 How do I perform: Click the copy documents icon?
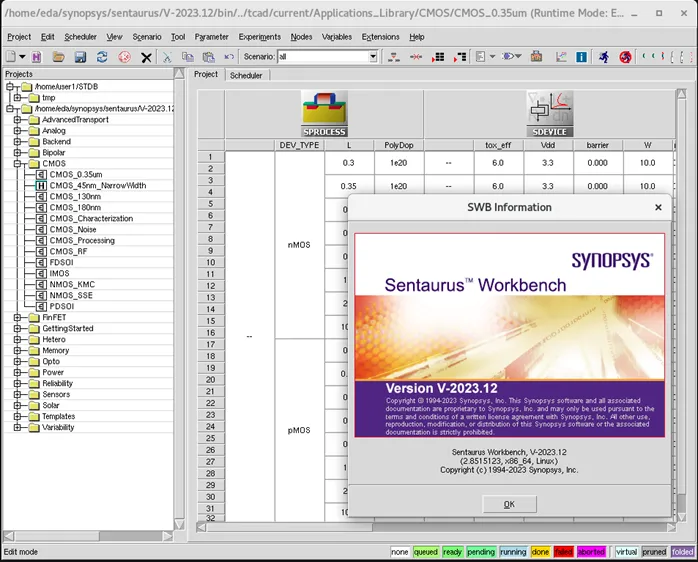click(188, 57)
